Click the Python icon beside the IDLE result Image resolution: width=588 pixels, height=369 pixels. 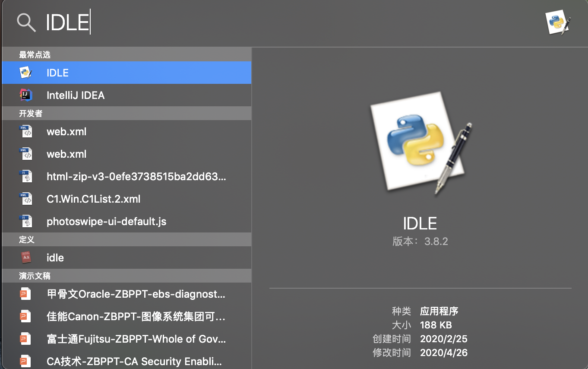point(26,73)
